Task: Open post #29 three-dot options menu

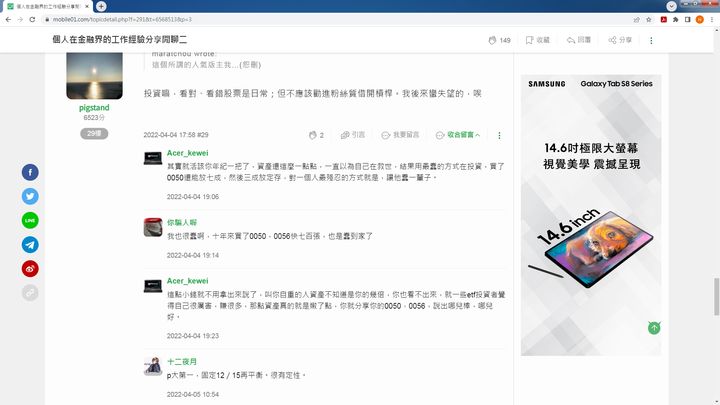Action: pos(499,135)
